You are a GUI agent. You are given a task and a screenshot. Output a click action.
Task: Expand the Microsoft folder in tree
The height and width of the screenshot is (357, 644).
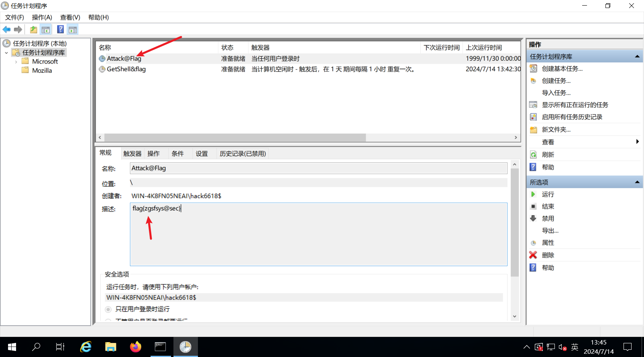(x=16, y=62)
